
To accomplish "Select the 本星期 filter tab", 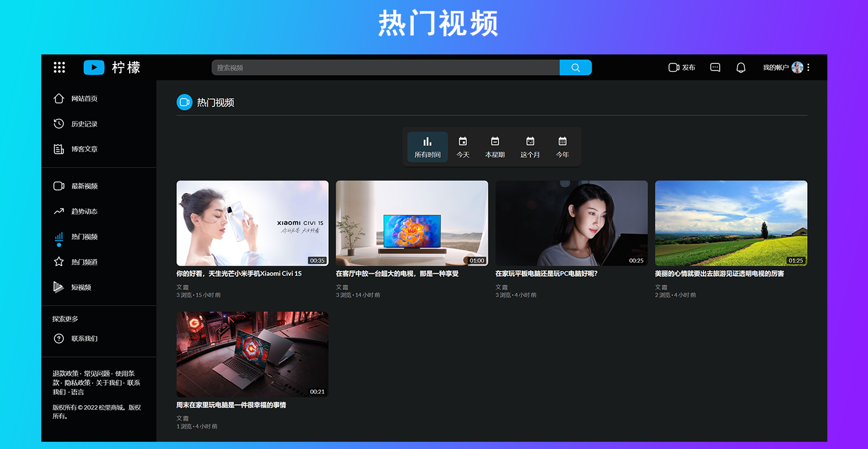I will (x=495, y=147).
